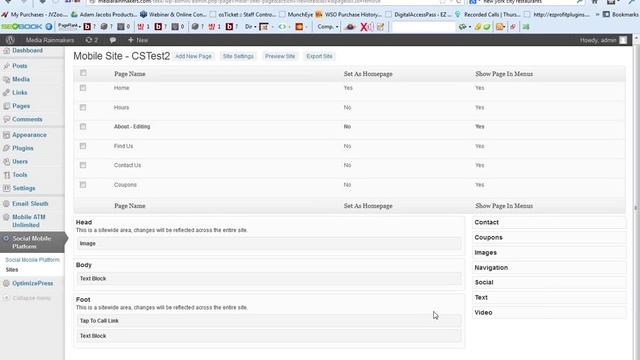Open Users in the sidebar
The width and height of the screenshot is (640, 360).
point(20,162)
